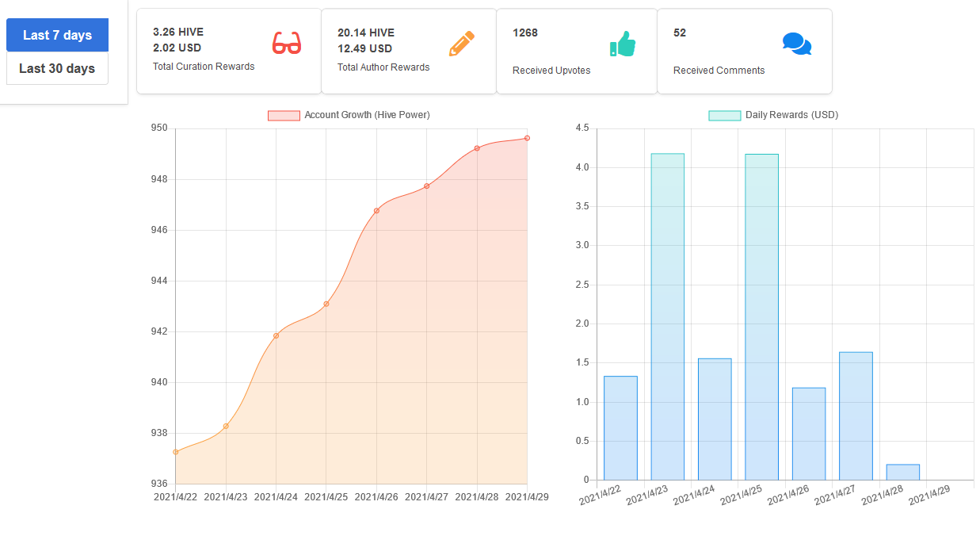Open the Received Upvotes card
Viewport: 980px width, 536px height.
click(577, 52)
